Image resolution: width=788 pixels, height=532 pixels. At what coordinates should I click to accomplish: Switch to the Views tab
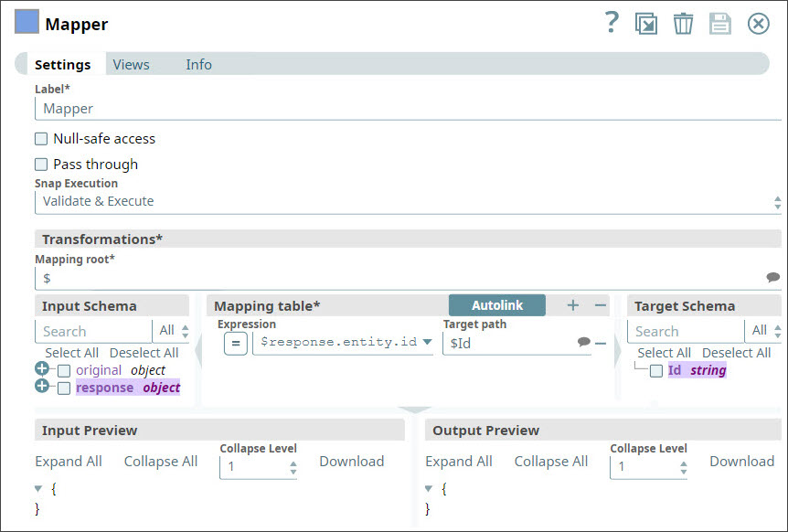point(131,64)
